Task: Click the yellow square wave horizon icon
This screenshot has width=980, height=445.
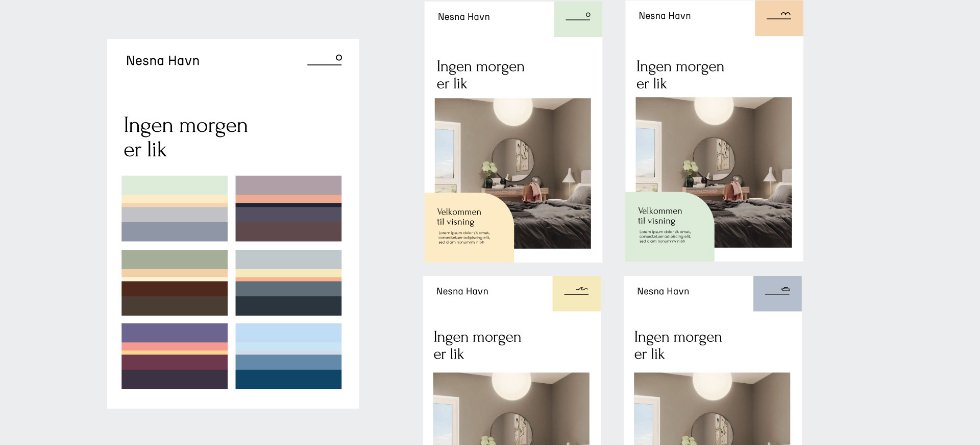Action: tap(577, 294)
